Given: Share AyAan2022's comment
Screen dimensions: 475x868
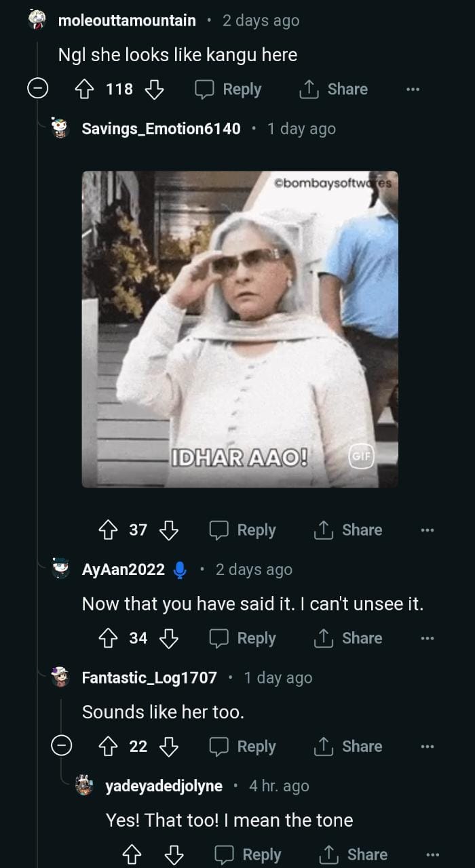Looking at the screenshot, I should pyautogui.click(x=348, y=638).
